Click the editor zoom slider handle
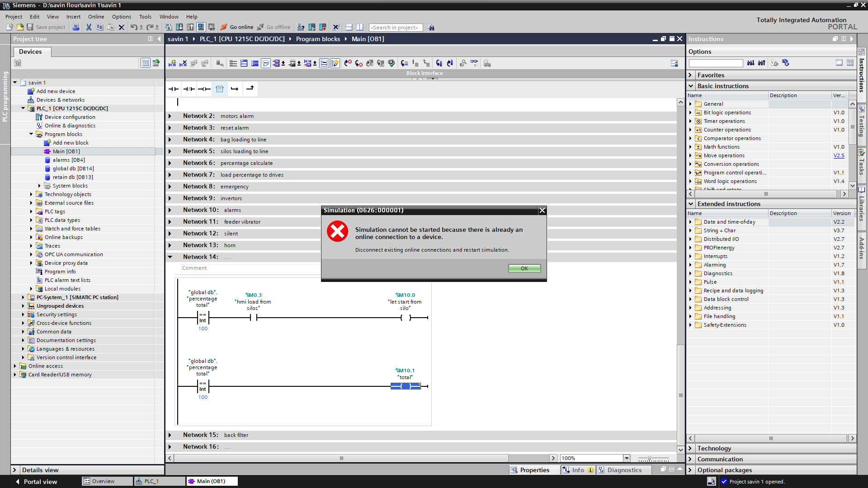Image resolution: width=868 pixels, height=488 pixels. click(649, 459)
